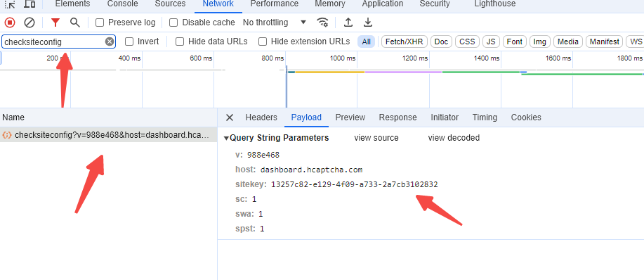Open the network search magnifier
This screenshot has height=280, width=644.
click(74, 23)
